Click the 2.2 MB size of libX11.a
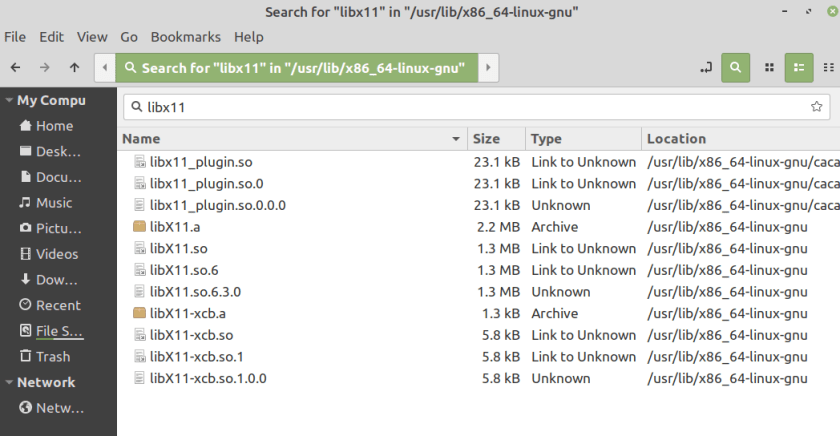Image resolution: width=840 pixels, height=436 pixels. tap(498, 227)
